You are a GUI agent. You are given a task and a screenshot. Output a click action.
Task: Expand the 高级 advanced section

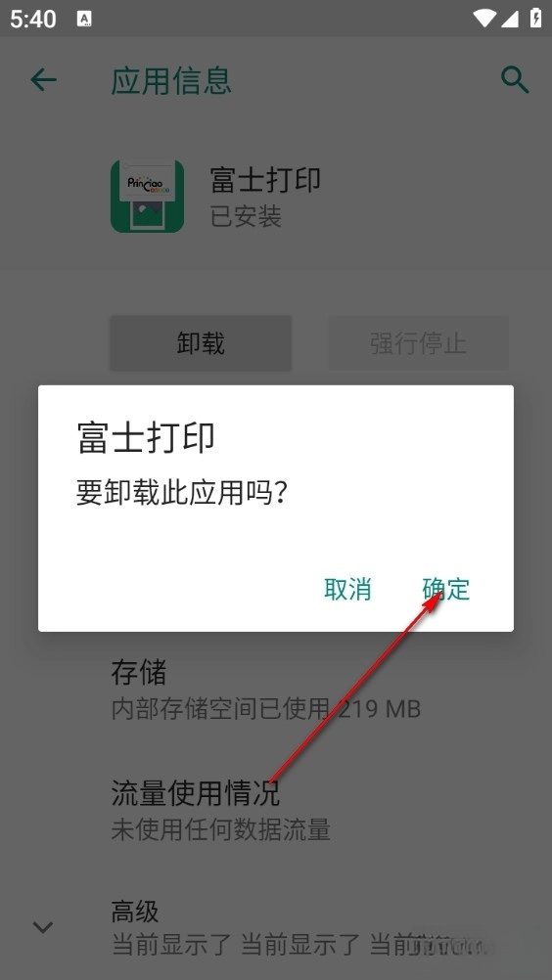pyautogui.click(x=276, y=926)
